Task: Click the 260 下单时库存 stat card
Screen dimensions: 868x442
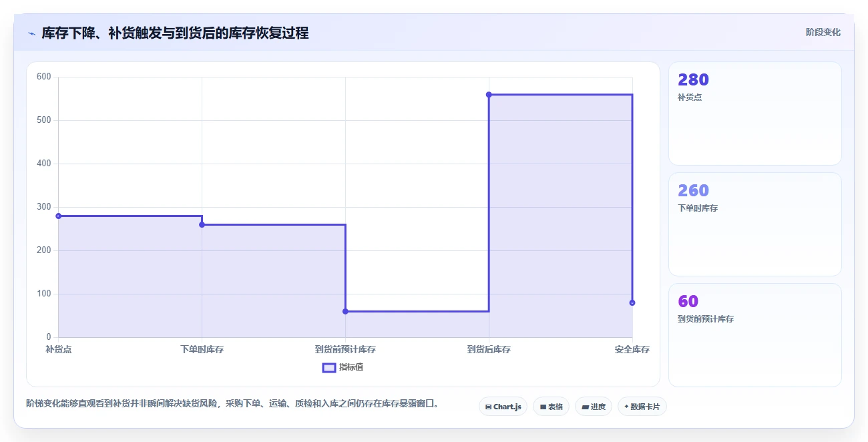Action: pos(755,224)
